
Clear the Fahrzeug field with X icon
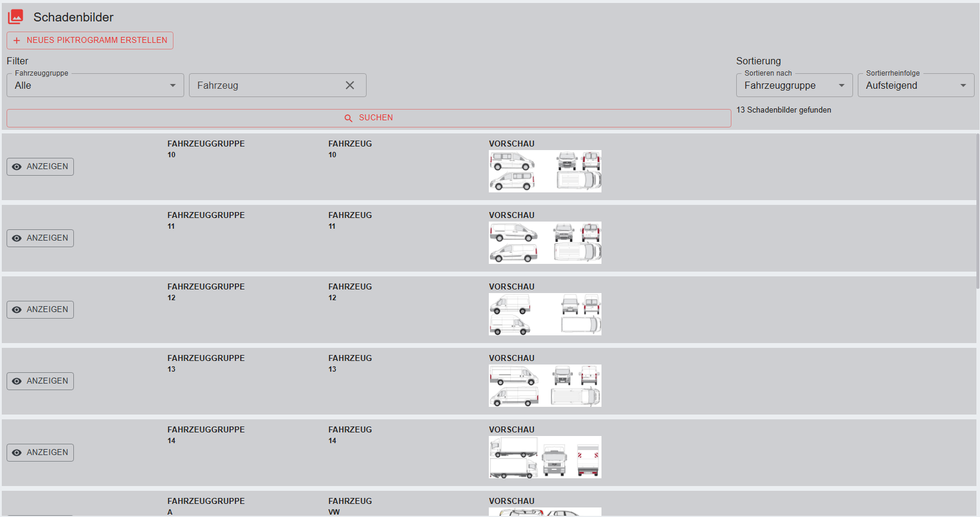350,85
